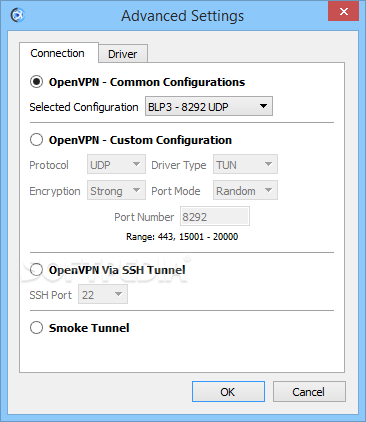Click the BLP3 - 8292 UDP dropdown arrow
This screenshot has width=366, height=422.
[x=263, y=106]
